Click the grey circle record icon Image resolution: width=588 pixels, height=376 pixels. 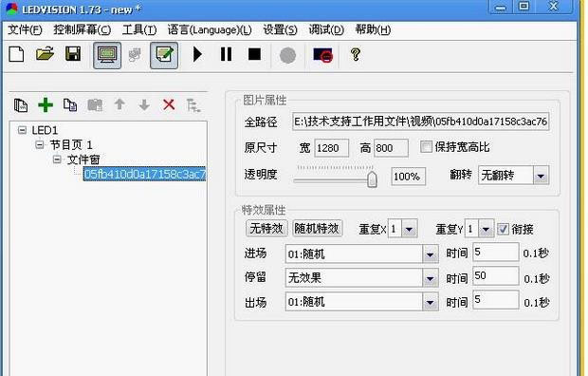(287, 56)
